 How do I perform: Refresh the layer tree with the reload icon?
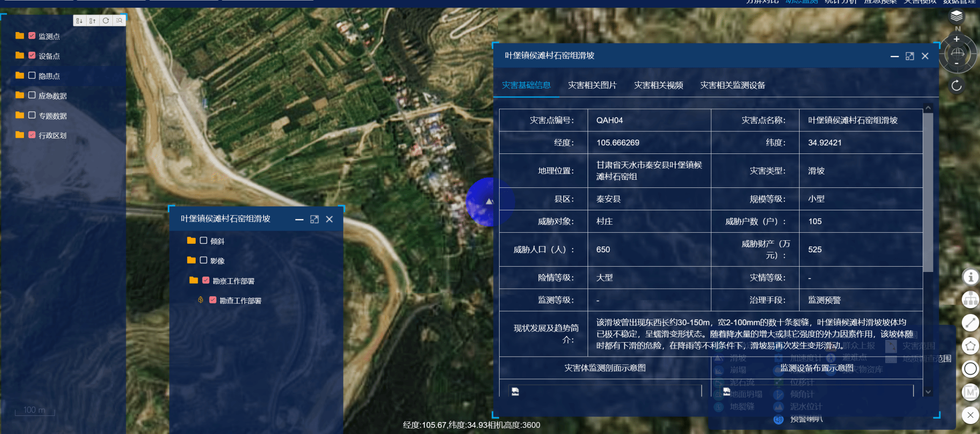coord(106,21)
